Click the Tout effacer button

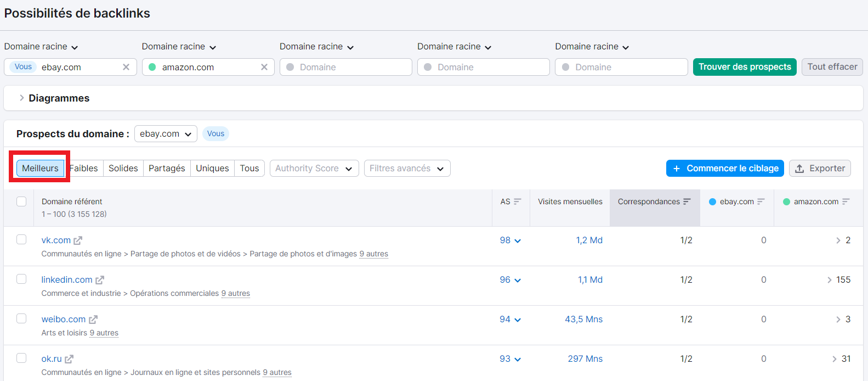pyautogui.click(x=832, y=67)
